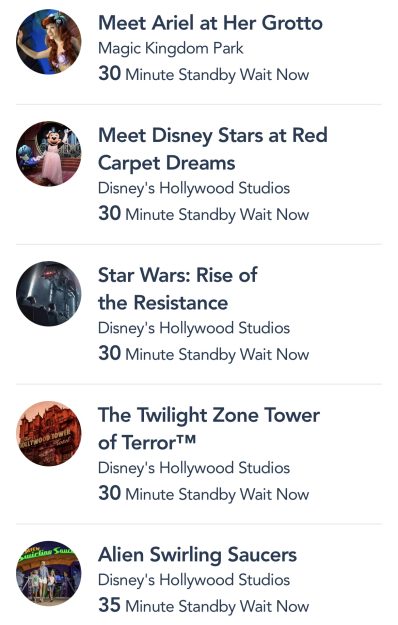Open Star Wars: Rise of the Resistance
The image size is (398, 625).
pyautogui.click(x=178, y=289)
